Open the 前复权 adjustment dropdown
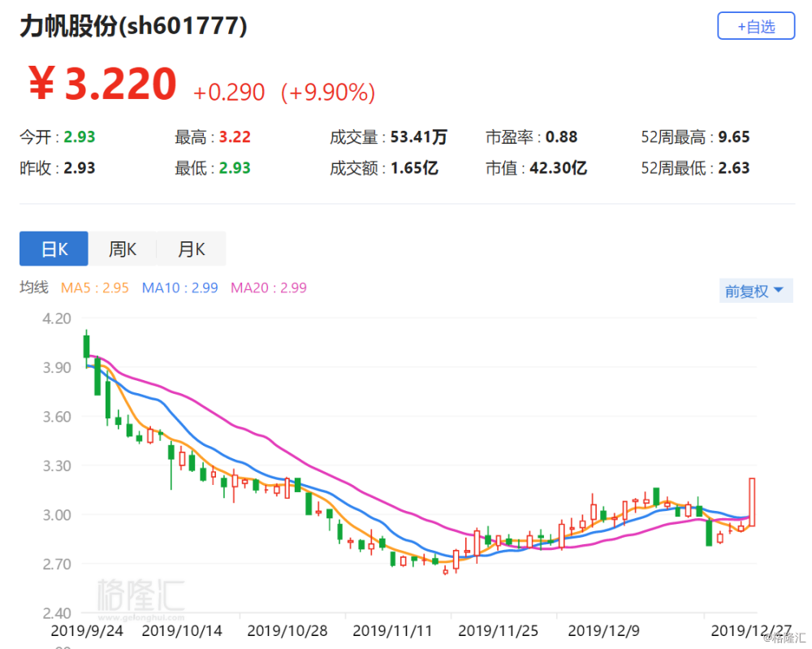 pos(755,291)
